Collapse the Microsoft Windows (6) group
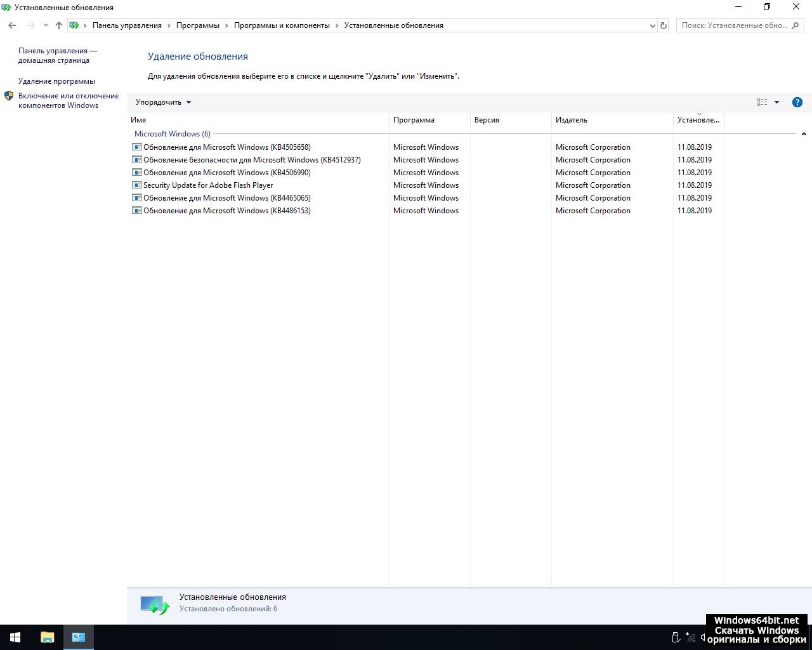812x650 pixels. coord(804,134)
